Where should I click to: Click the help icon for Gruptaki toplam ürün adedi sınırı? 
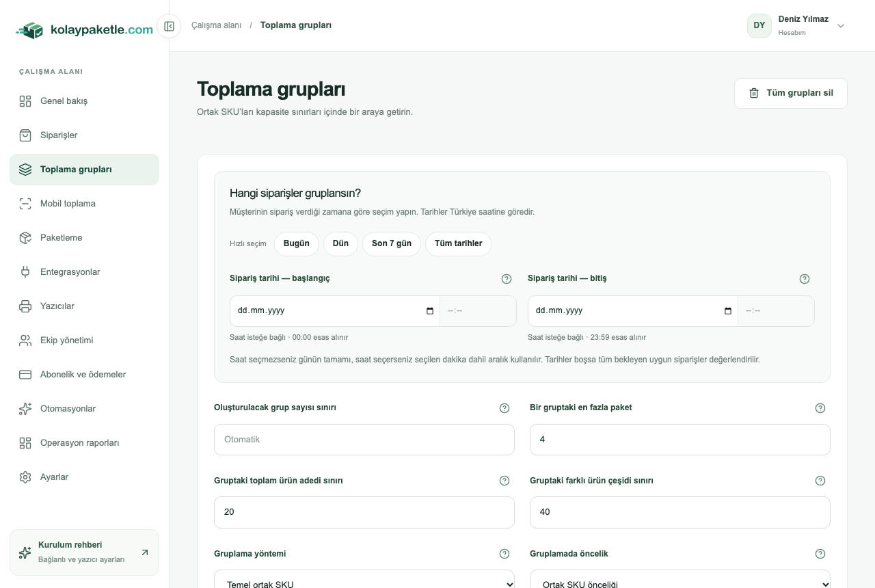pyautogui.click(x=504, y=481)
